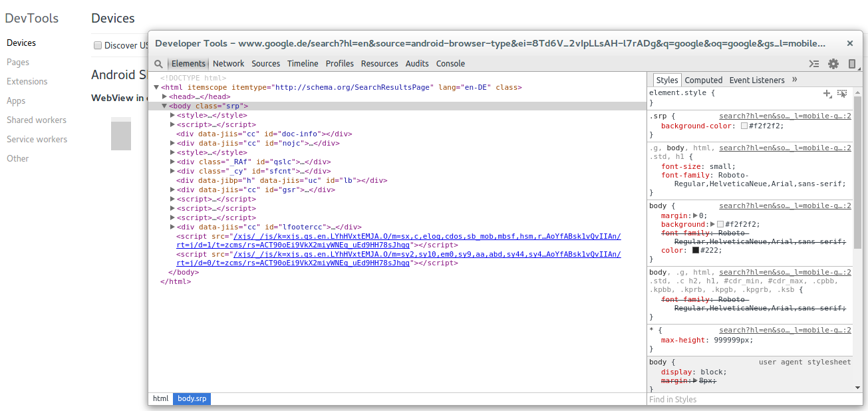868x411 pixels.
Task: Click body background #f2f2f2 swatch
Action: 720,225
